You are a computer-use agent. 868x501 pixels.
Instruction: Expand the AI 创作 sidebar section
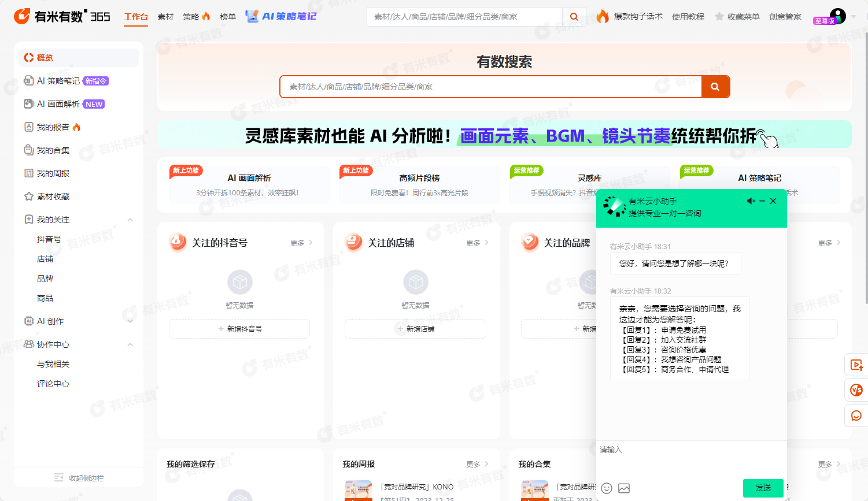[x=130, y=321]
